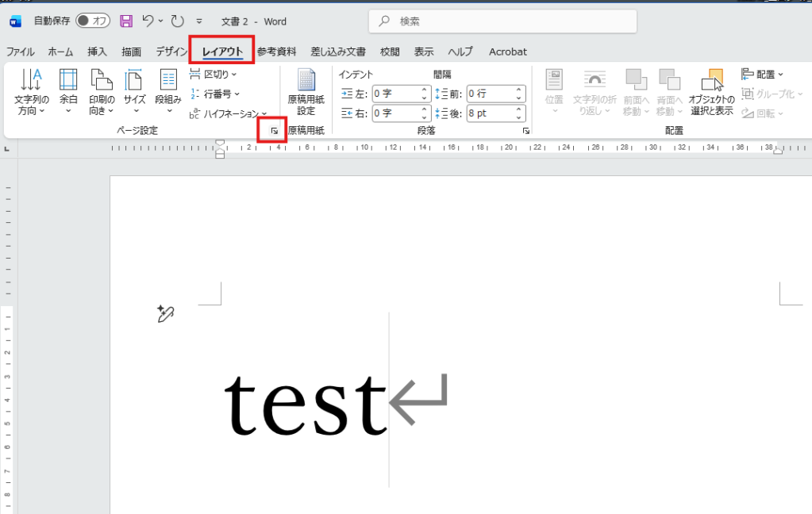Click the Save icon in title bar

(125, 21)
